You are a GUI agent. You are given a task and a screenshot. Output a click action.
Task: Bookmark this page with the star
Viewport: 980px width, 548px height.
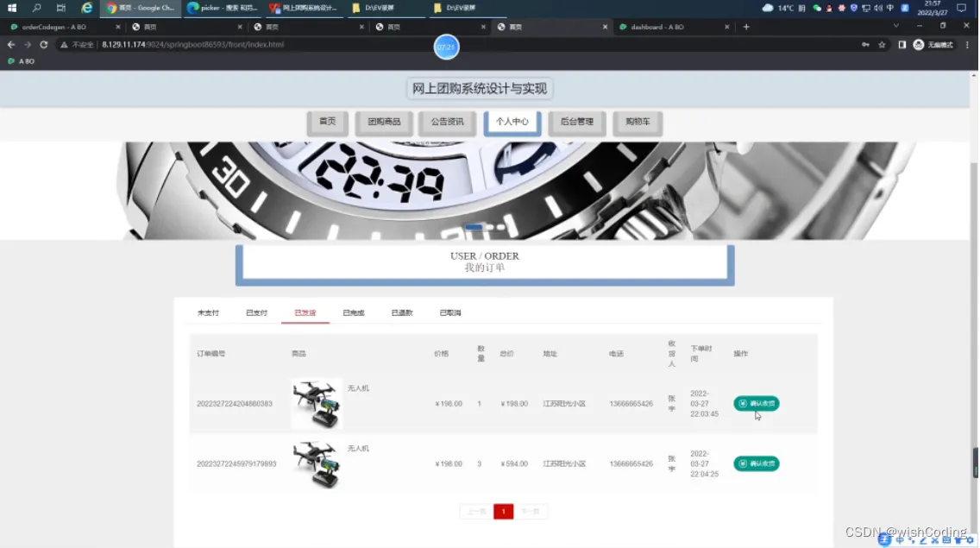coord(882,44)
